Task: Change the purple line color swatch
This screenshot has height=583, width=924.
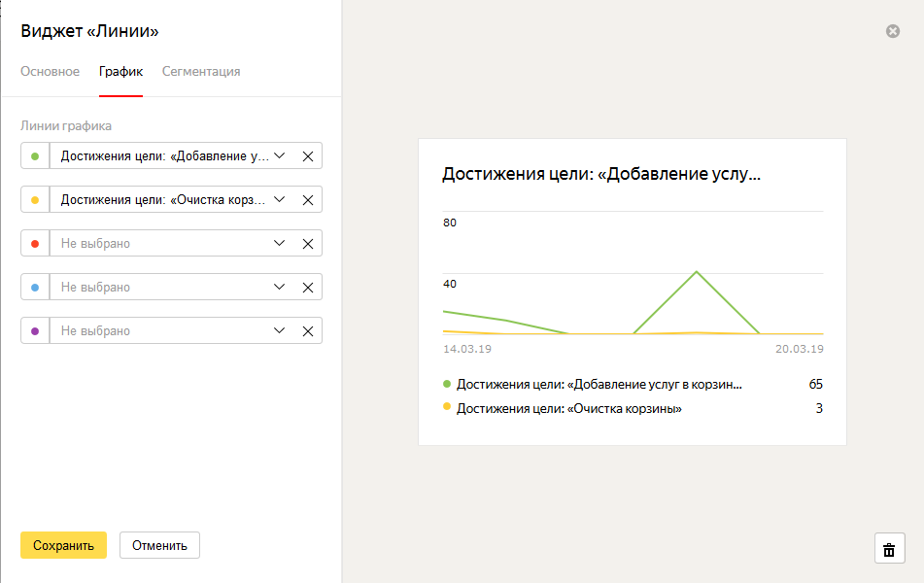Action: [35, 330]
